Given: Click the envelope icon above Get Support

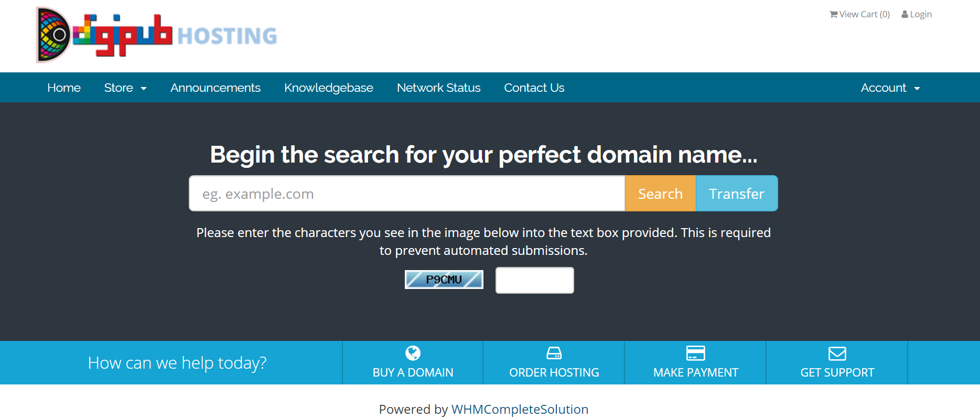Looking at the screenshot, I should [837, 353].
